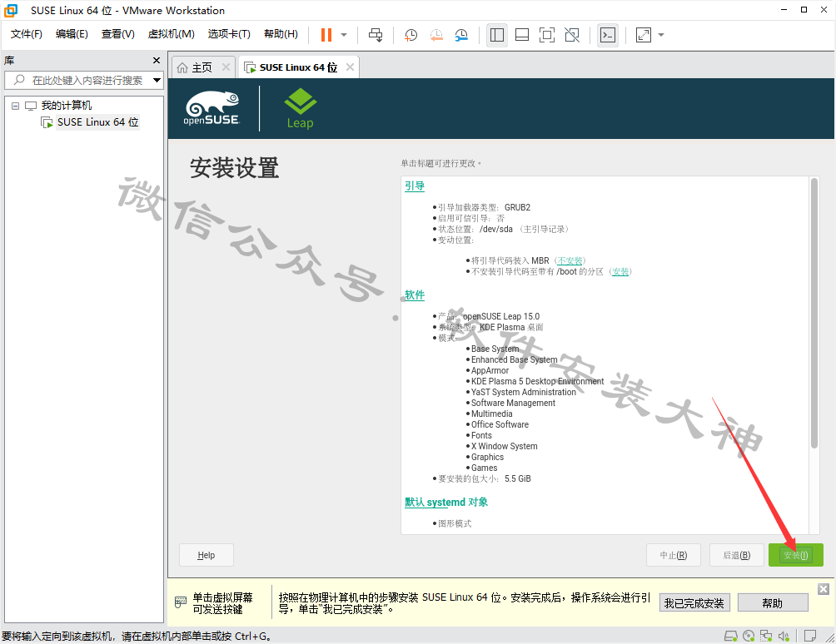
Task: Click the message log status bar icon
Action: 810,636
